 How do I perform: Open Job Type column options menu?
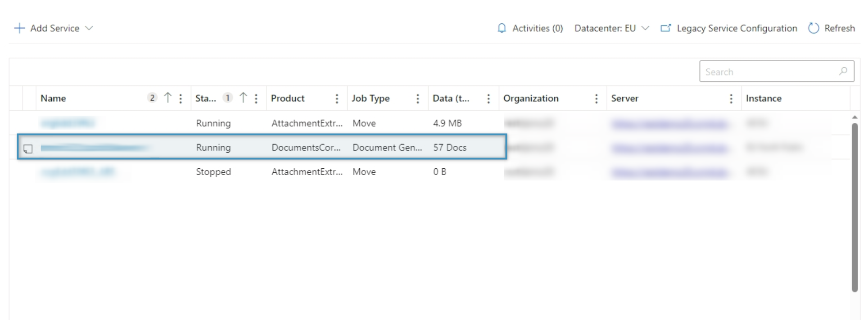pyautogui.click(x=418, y=99)
